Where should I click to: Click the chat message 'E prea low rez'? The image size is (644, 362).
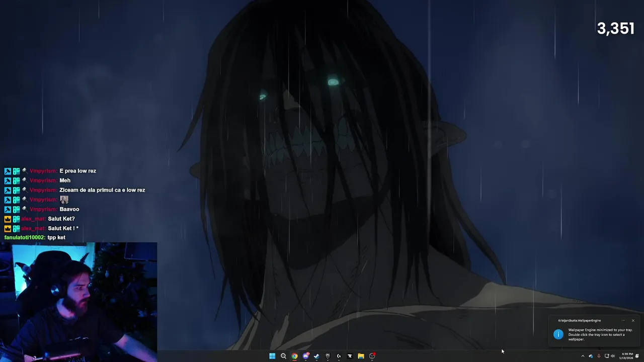point(77,171)
